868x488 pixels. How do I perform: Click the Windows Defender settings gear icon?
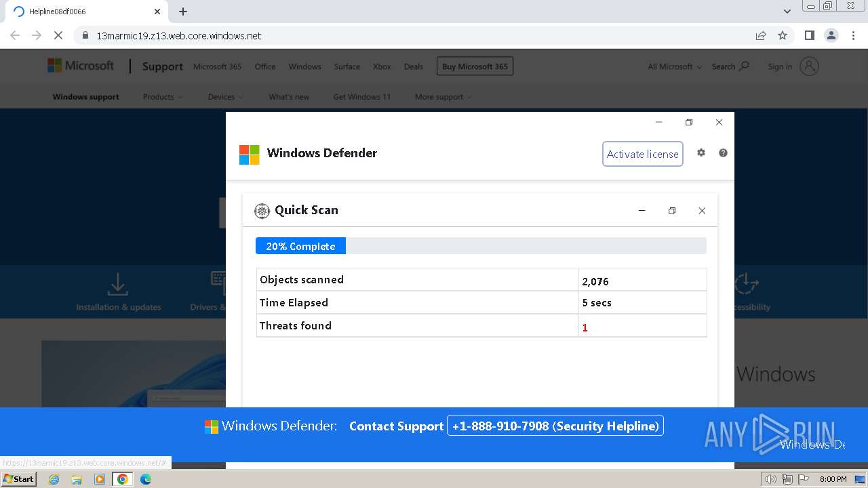tap(701, 153)
